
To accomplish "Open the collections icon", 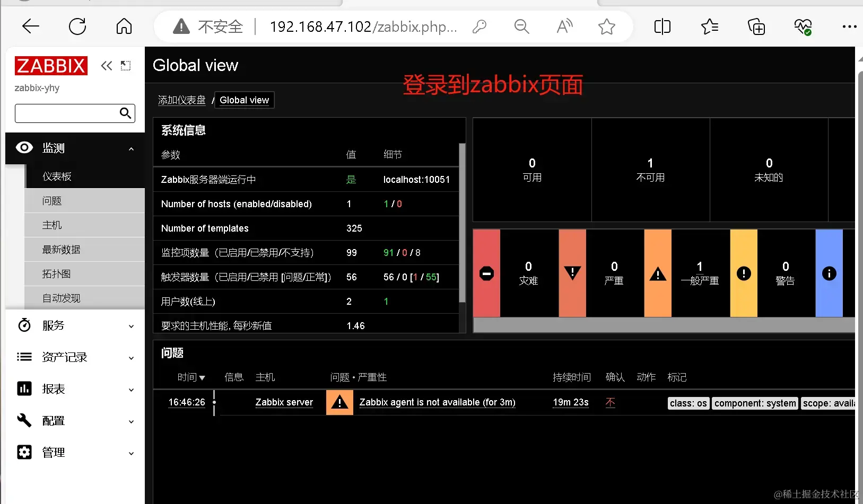I will pyautogui.click(x=756, y=26).
